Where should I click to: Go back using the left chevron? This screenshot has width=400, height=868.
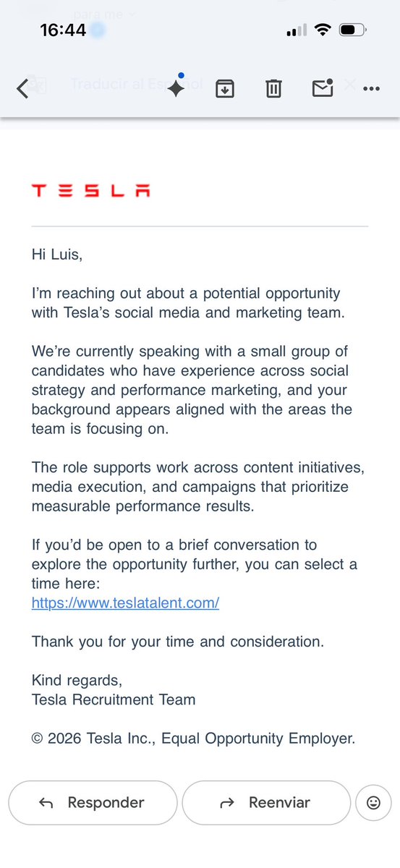(x=22, y=88)
